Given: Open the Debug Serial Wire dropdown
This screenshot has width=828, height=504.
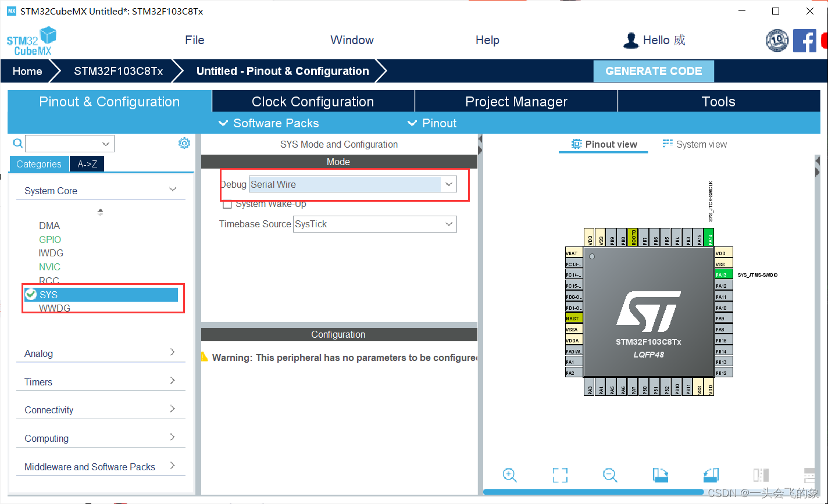Looking at the screenshot, I should [x=448, y=184].
